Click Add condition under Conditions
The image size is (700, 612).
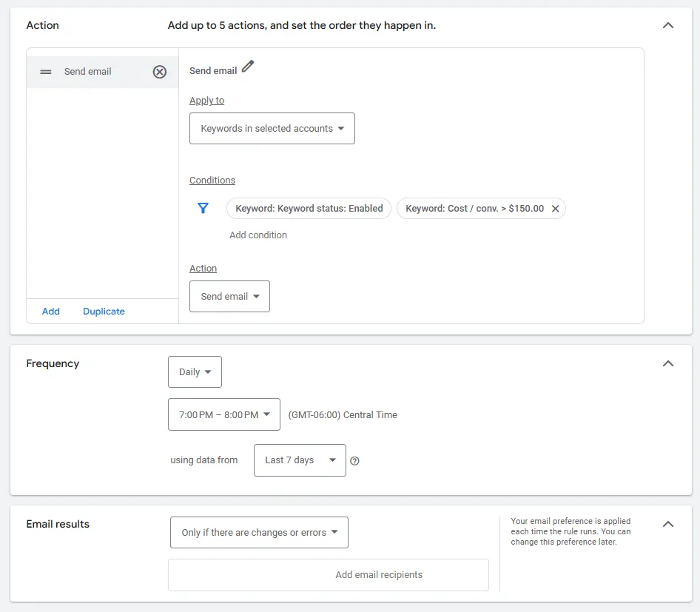(258, 235)
